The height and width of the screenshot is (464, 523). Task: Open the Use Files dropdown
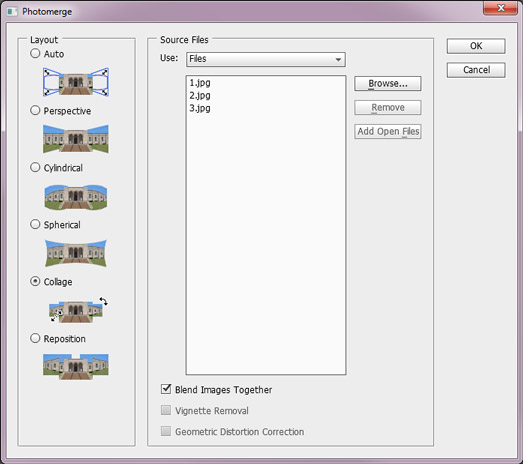pyautogui.click(x=266, y=59)
